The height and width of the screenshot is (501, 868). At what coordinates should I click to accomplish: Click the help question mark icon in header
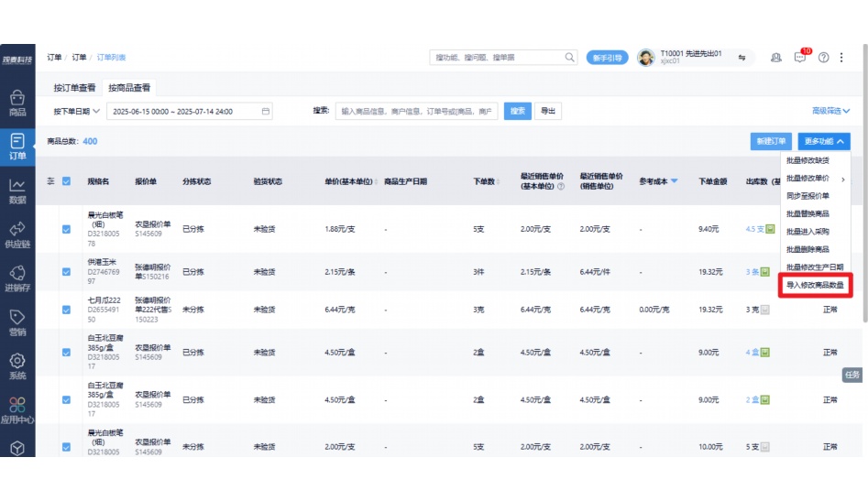click(x=823, y=57)
